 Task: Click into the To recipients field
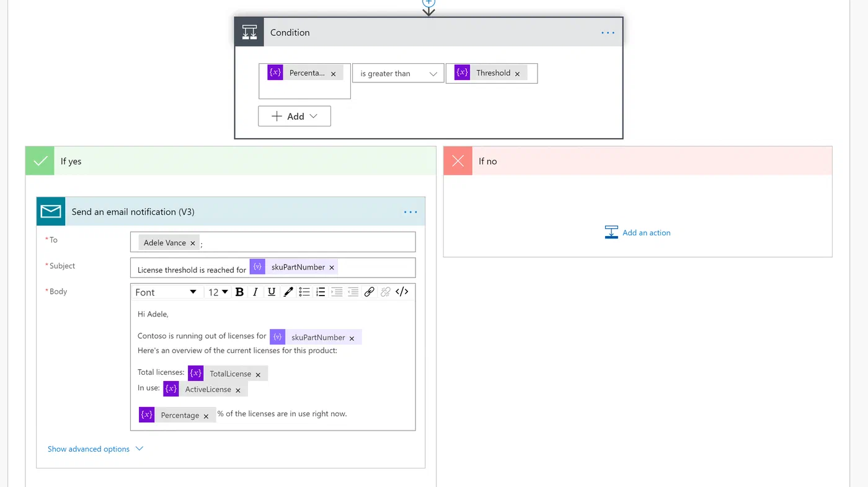(273, 242)
